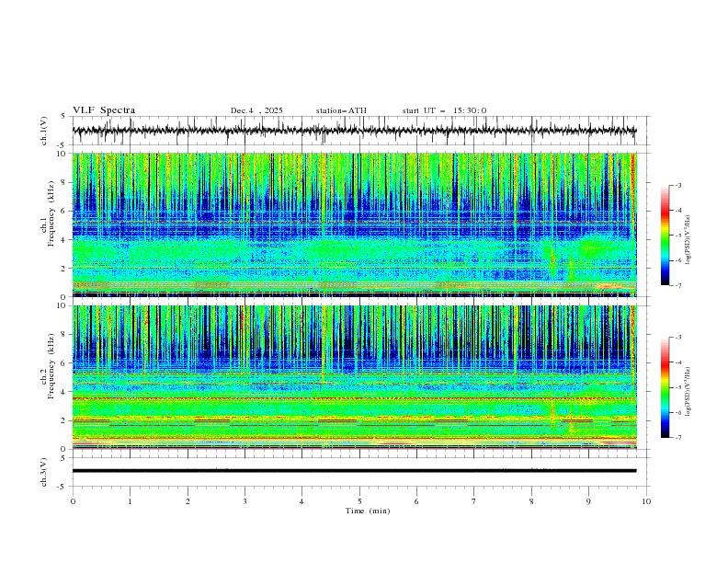
Task: Click the ch.3 flat waveform trace
Action: coord(354,471)
